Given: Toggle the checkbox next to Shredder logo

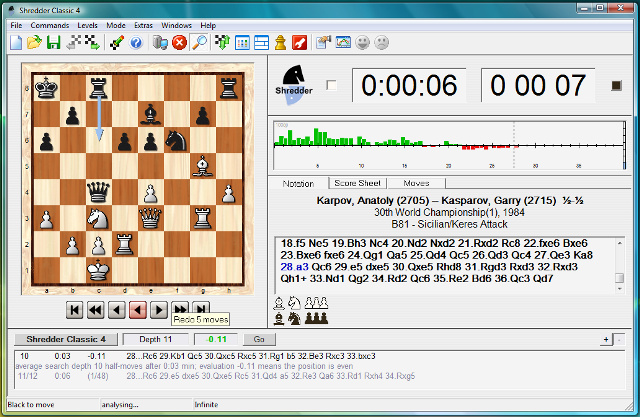Looking at the screenshot, I should pos(331,85).
